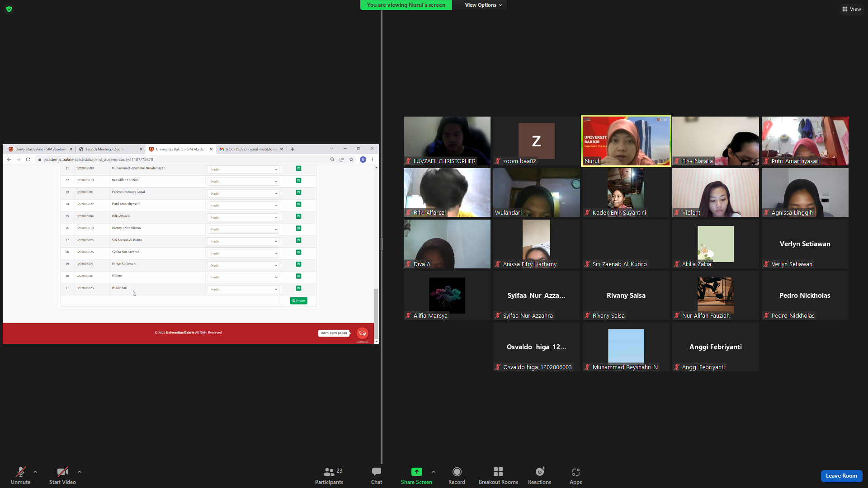Click the browser zoom magnifier icon

point(332,160)
